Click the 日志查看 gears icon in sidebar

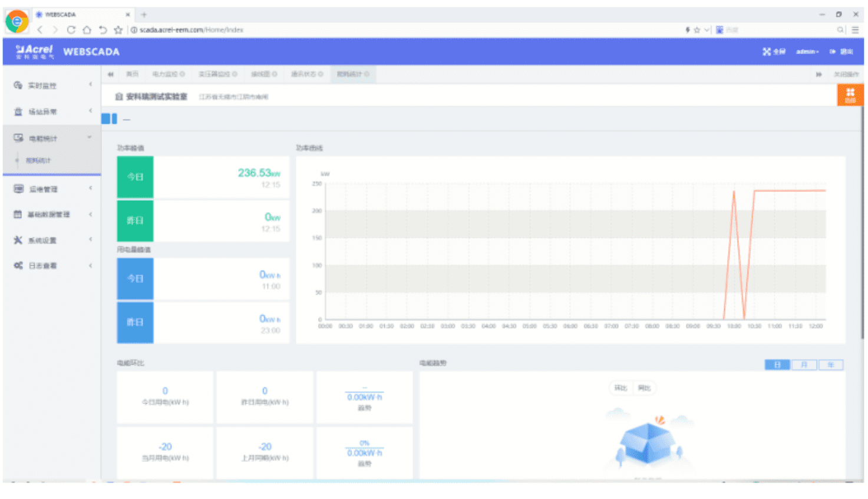(18, 266)
